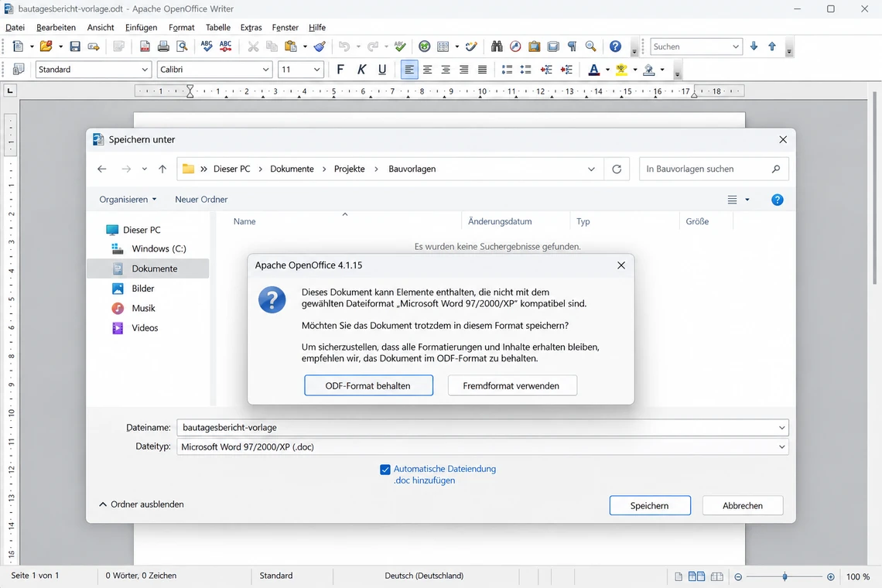Select Centered paragraph alignment icon
Image resolution: width=882 pixels, height=588 pixels.
[x=428, y=69]
